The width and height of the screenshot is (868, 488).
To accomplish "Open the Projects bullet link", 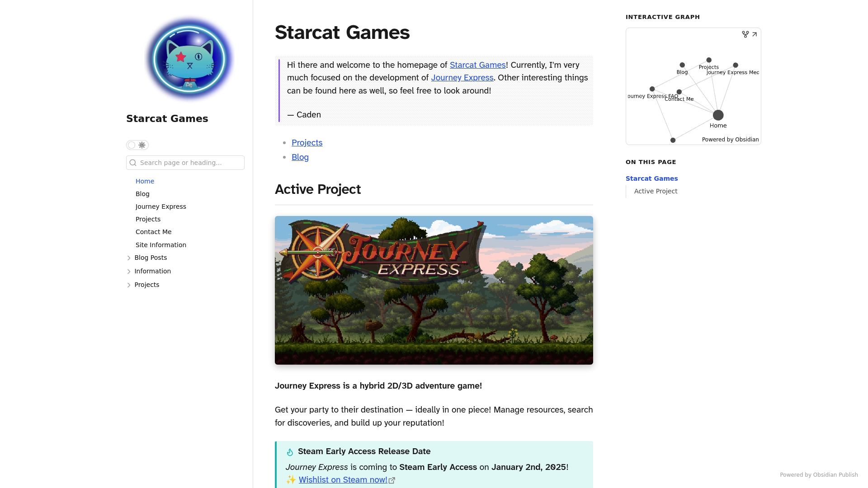I will point(307,143).
